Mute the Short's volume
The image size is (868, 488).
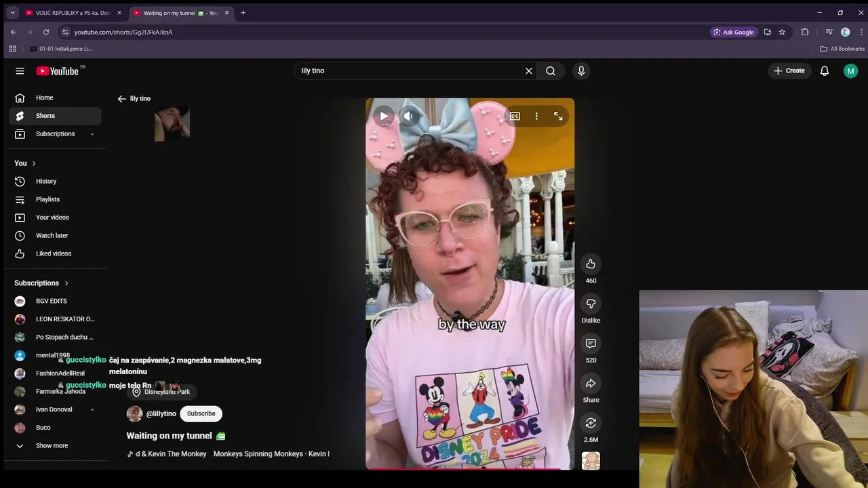click(x=408, y=116)
